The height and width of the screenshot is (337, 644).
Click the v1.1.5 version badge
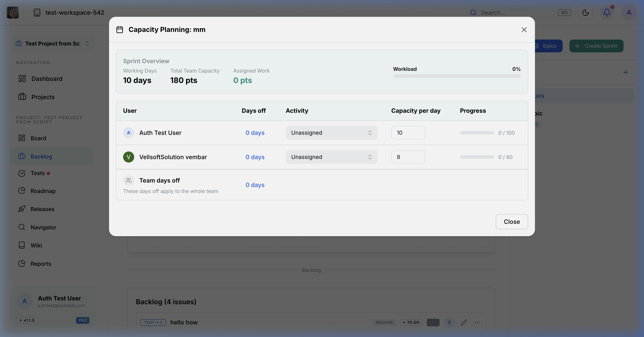pyautogui.click(x=27, y=320)
